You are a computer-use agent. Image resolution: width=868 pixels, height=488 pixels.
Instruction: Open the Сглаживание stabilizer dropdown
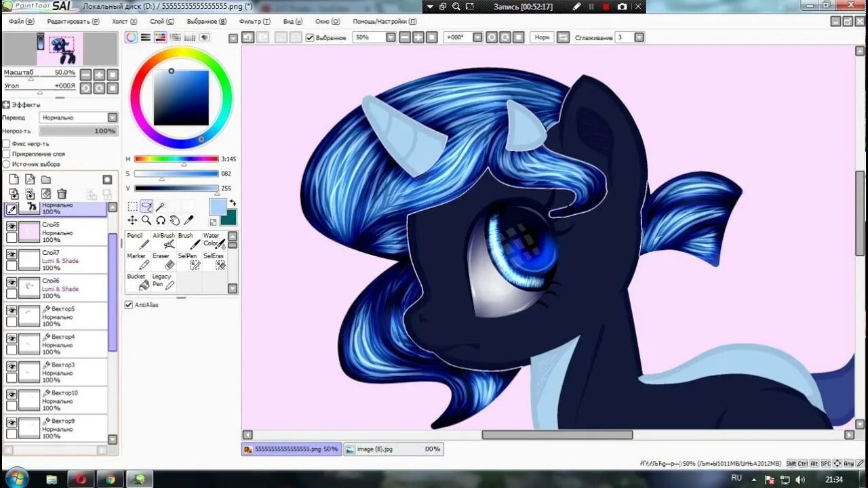(x=639, y=37)
